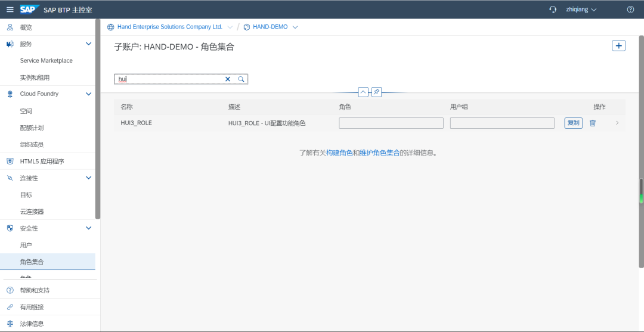Screen dimensions: 644x332
Task: Click the SAP logo
Action: point(30,10)
